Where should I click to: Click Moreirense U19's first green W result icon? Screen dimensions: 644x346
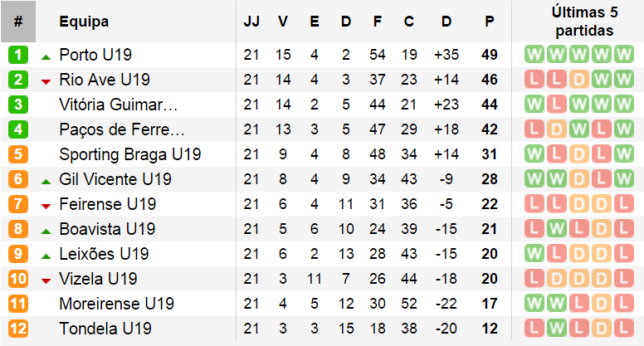coord(534,304)
